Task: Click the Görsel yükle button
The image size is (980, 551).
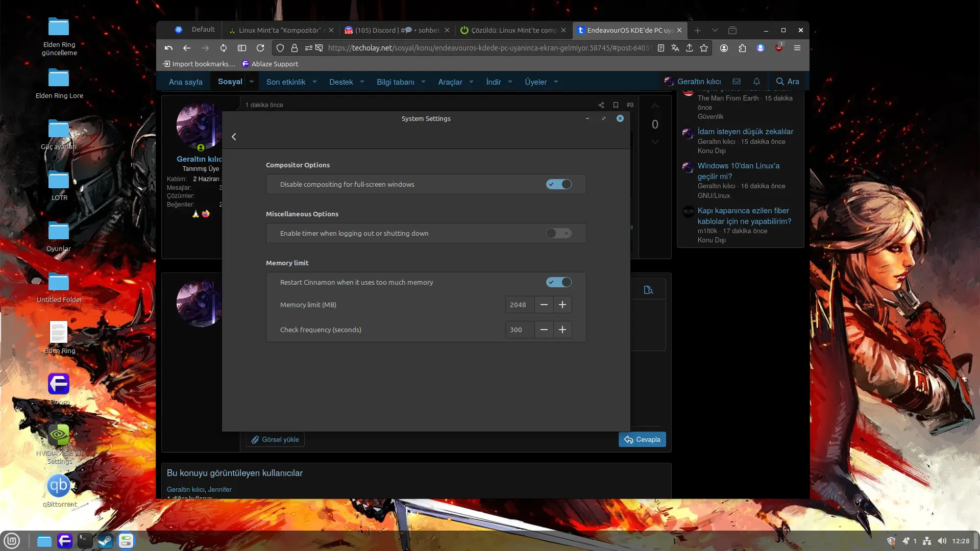Action: pos(275,439)
